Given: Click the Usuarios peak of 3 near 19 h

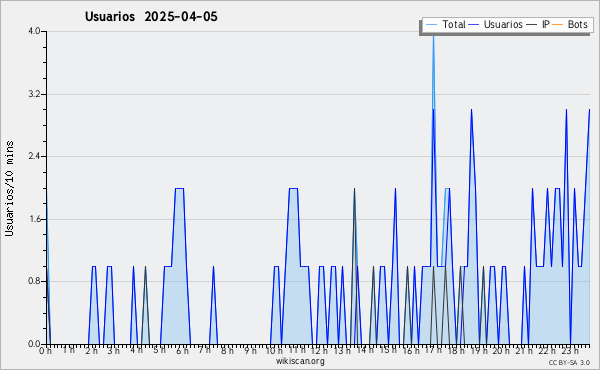Looking at the screenshot, I should [x=471, y=110].
